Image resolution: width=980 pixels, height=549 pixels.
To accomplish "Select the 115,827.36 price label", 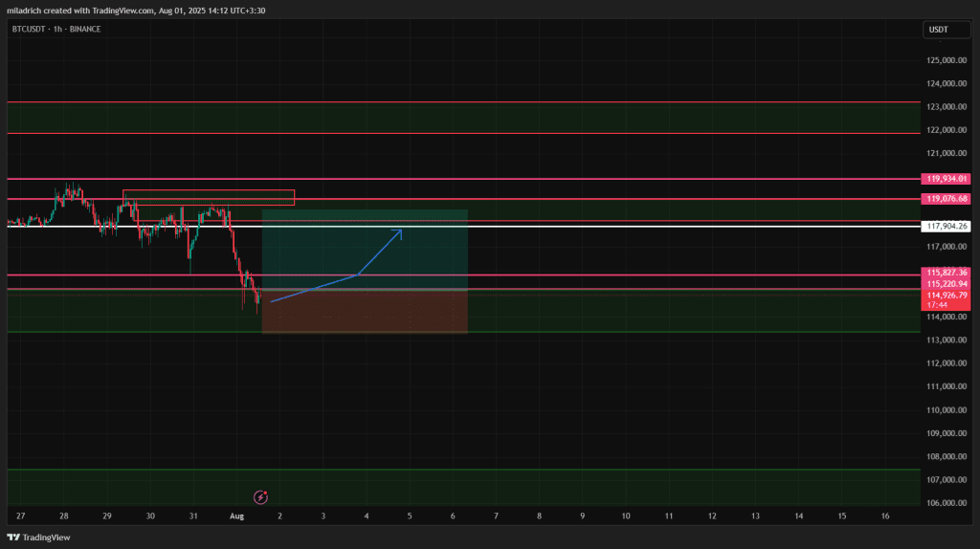I will pyautogui.click(x=948, y=273).
